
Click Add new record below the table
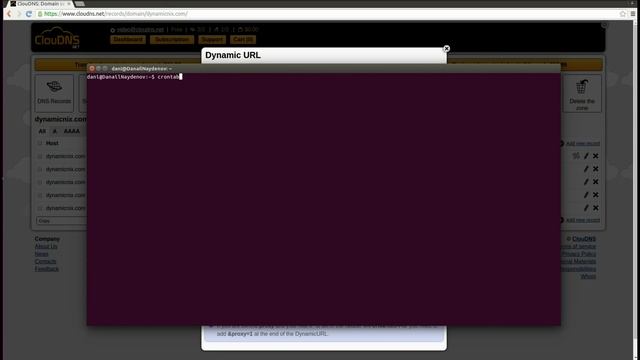(582, 220)
